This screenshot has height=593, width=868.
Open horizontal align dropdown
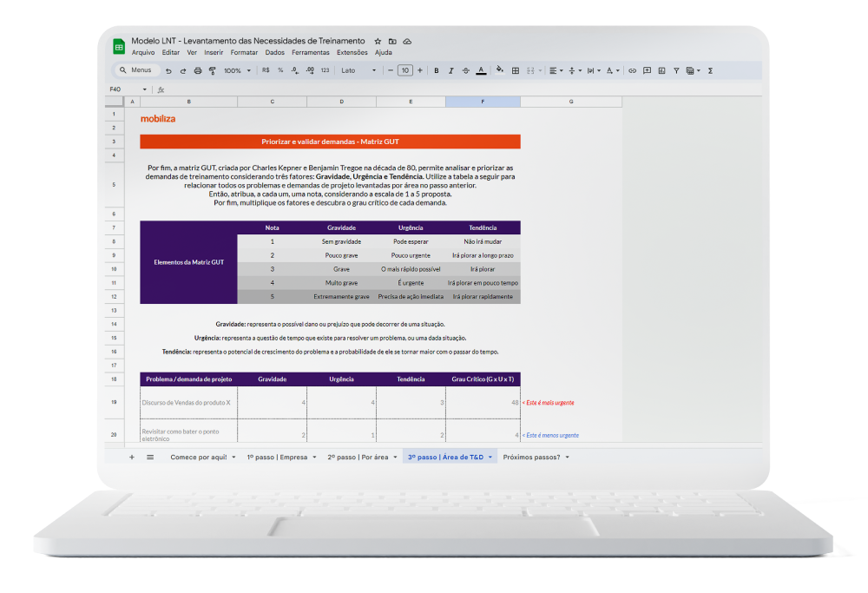[556, 71]
